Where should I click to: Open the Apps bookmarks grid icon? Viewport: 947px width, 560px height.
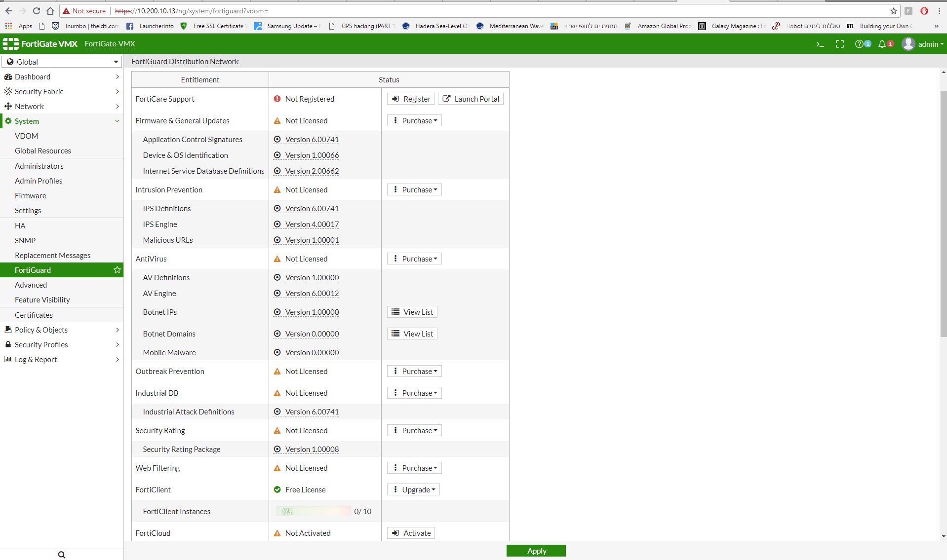click(8, 26)
